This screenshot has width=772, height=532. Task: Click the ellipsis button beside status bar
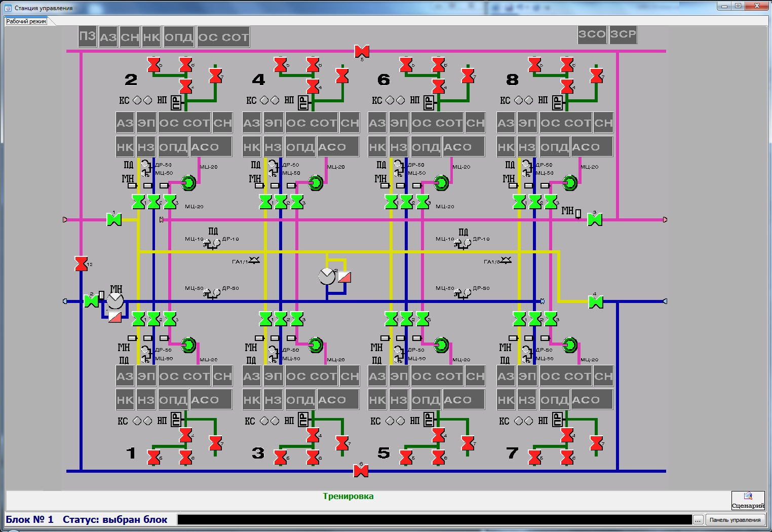pos(698,520)
